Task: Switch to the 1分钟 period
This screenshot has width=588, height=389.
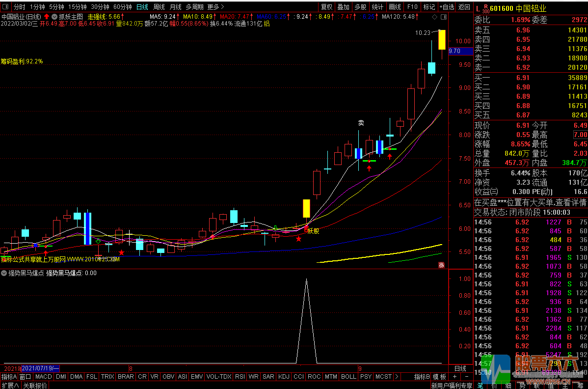Action: [x=37, y=7]
